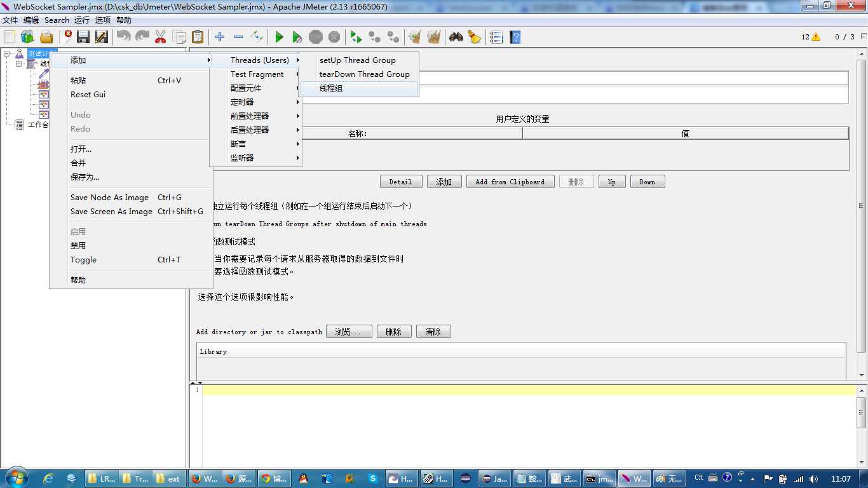Open the 运行 menu
This screenshot has width=868, height=488.
82,20
